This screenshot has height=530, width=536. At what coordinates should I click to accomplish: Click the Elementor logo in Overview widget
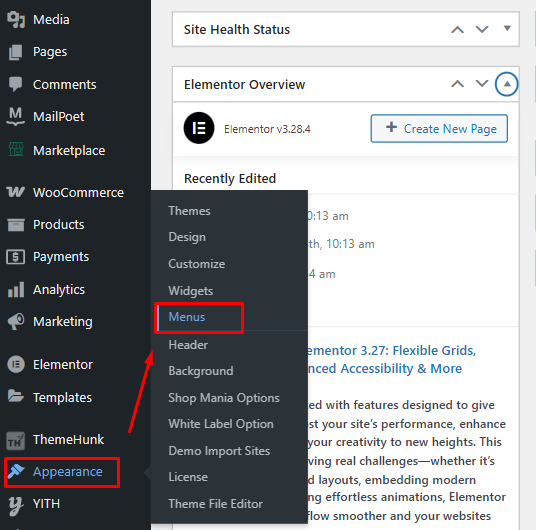pyautogui.click(x=199, y=128)
